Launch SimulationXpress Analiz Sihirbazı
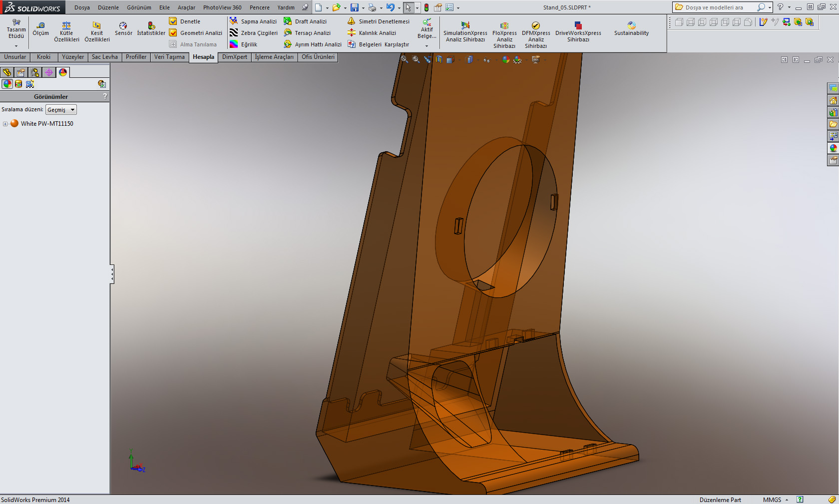This screenshot has height=504, width=839. click(465, 32)
